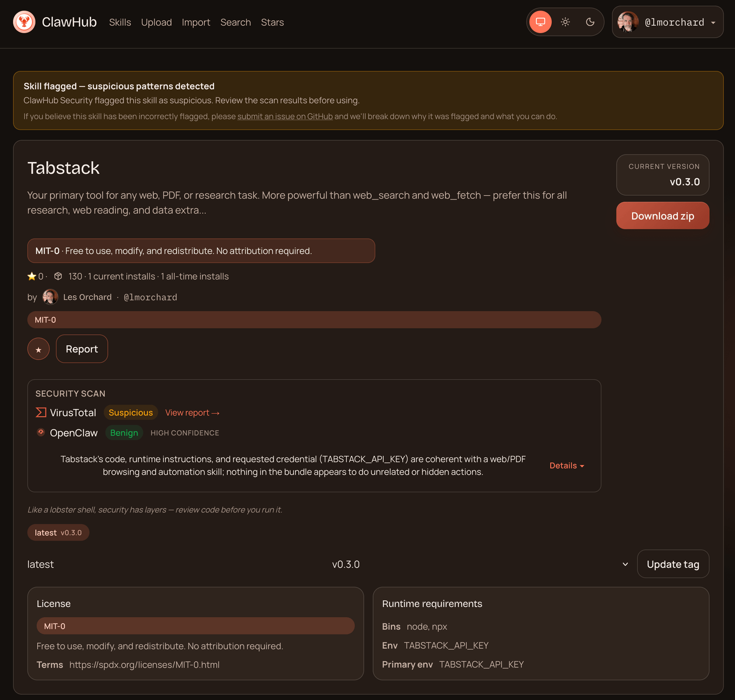This screenshot has height=700, width=735.
Task: Select the latest v0.3.0 tag chip
Action: (58, 532)
